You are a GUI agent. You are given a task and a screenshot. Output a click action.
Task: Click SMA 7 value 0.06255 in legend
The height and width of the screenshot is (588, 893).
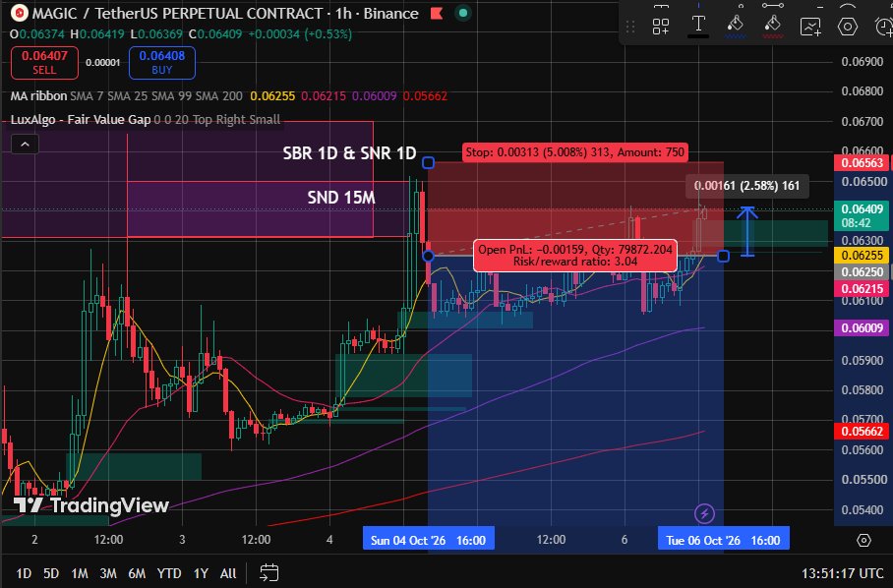(x=272, y=96)
